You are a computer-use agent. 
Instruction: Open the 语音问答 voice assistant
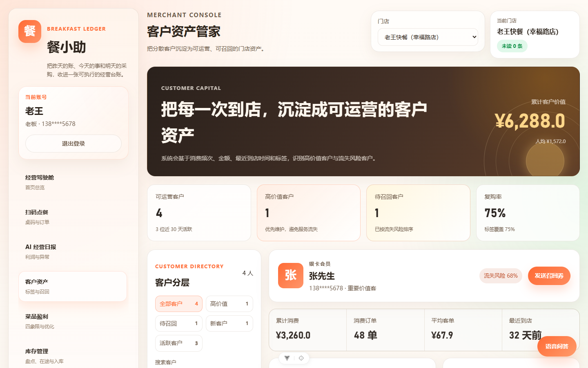click(x=557, y=346)
